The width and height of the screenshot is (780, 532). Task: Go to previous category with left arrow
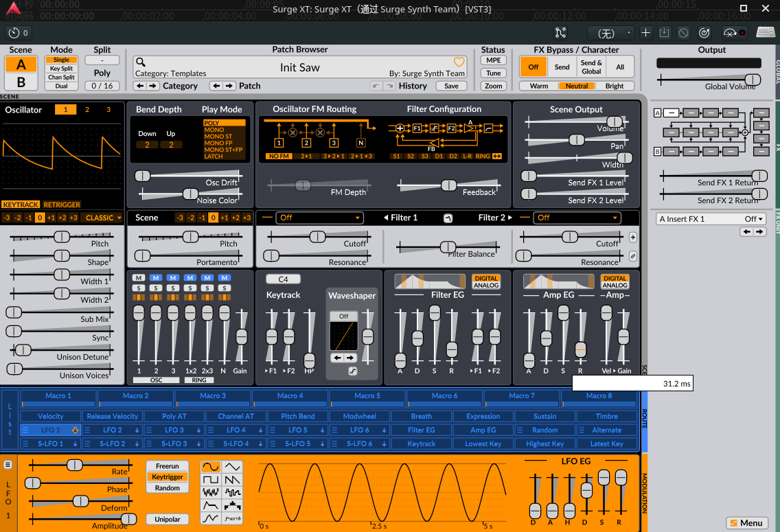[x=141, y=86]
